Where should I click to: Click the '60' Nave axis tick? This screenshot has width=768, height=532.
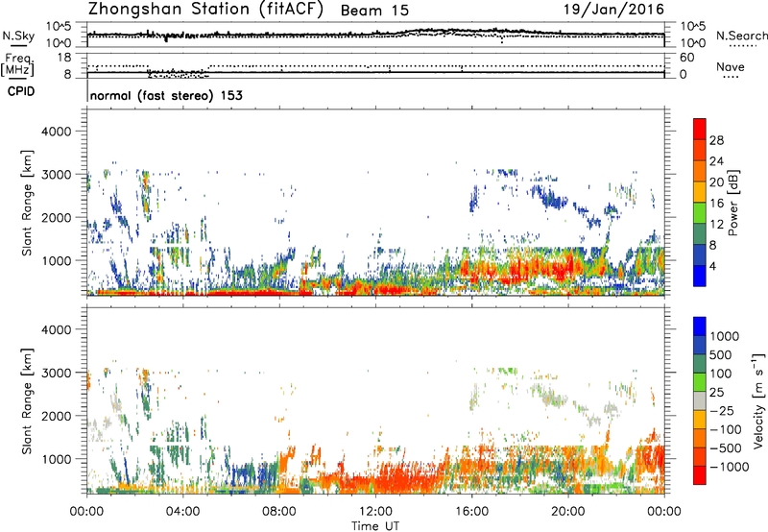(x=686, y=58)
